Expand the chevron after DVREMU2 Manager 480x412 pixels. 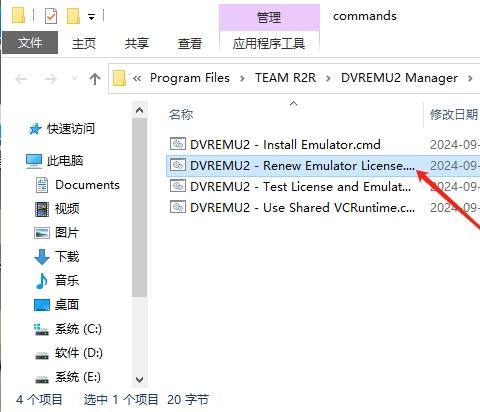tap(470, 79)
